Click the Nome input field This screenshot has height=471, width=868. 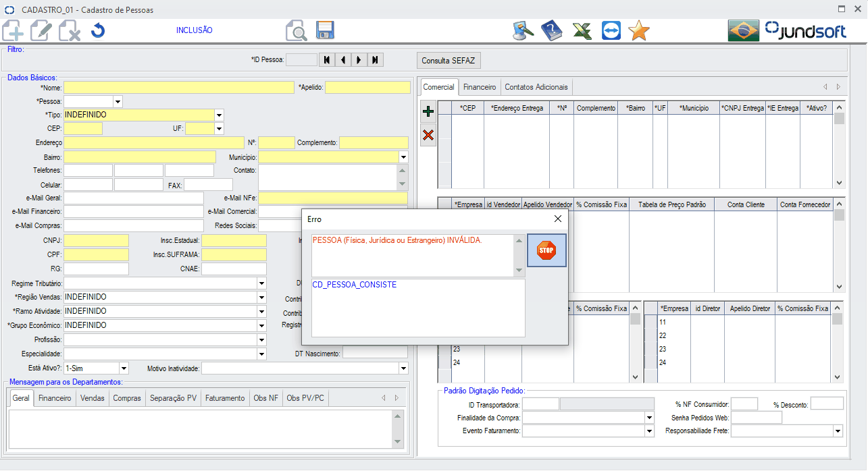[179, 87]
